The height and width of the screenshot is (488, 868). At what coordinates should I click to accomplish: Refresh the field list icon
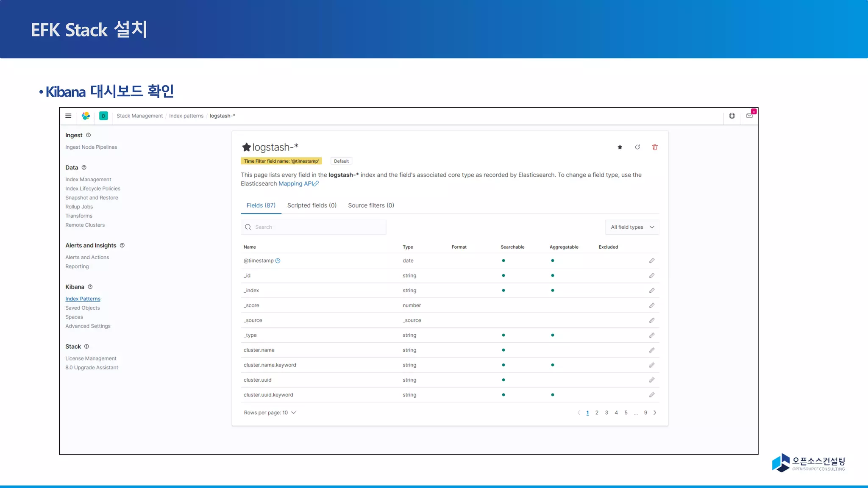point(637,147)
